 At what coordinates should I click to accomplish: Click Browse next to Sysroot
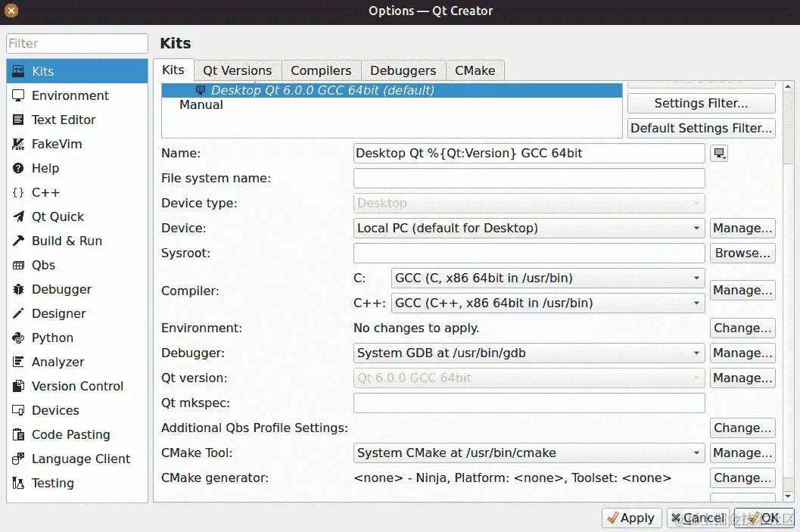pyautogui.click(x=743, y=253)
